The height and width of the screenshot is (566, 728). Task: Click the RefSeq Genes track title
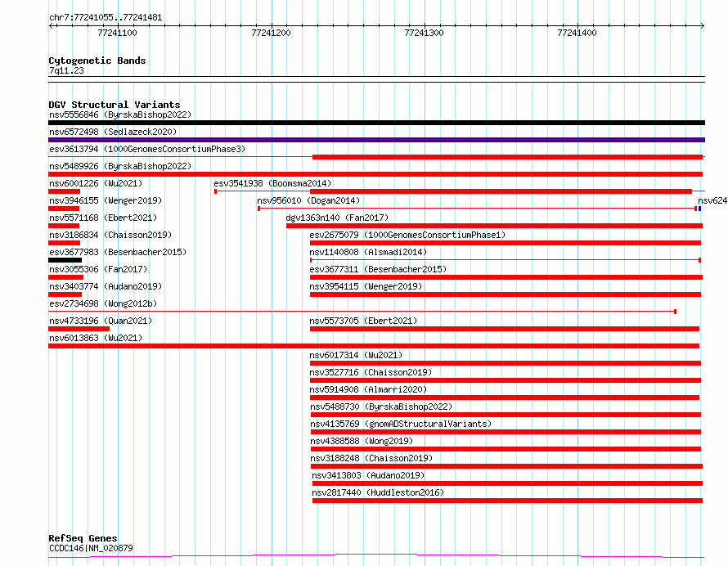click(x=83, y=538)
